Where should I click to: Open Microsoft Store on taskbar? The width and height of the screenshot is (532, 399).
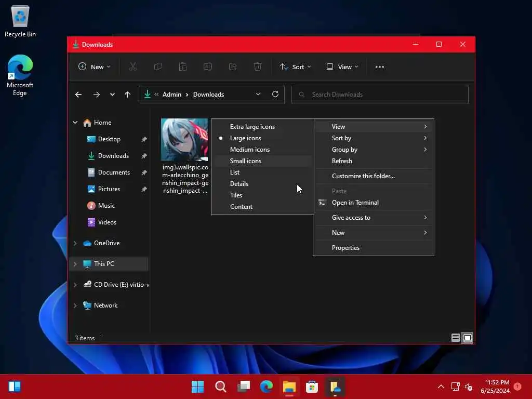(312, 387)
